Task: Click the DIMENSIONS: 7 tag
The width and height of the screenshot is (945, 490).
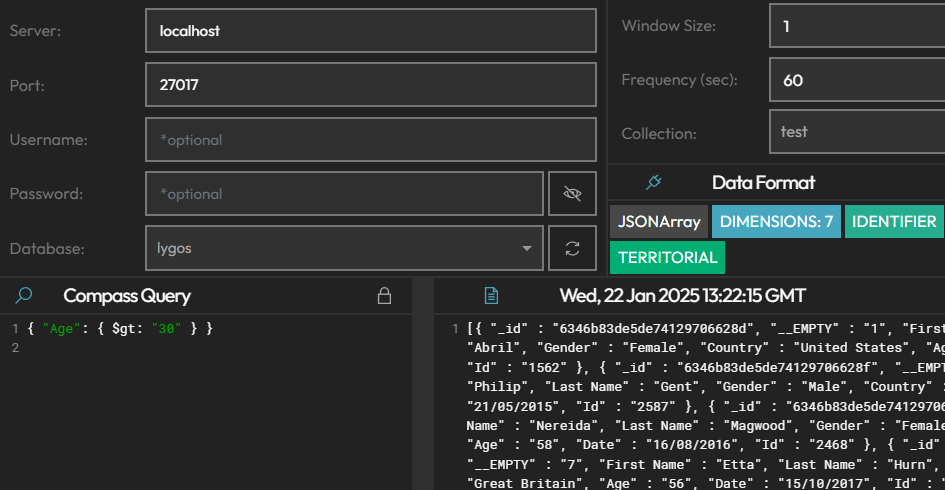Action: [x=777, y=222]
